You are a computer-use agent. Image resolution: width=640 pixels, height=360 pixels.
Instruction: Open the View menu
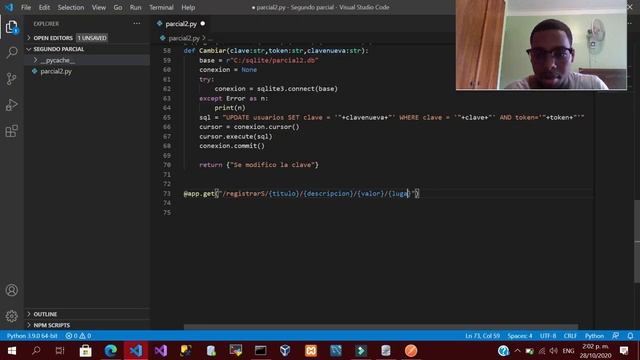[x=98, y=7]
